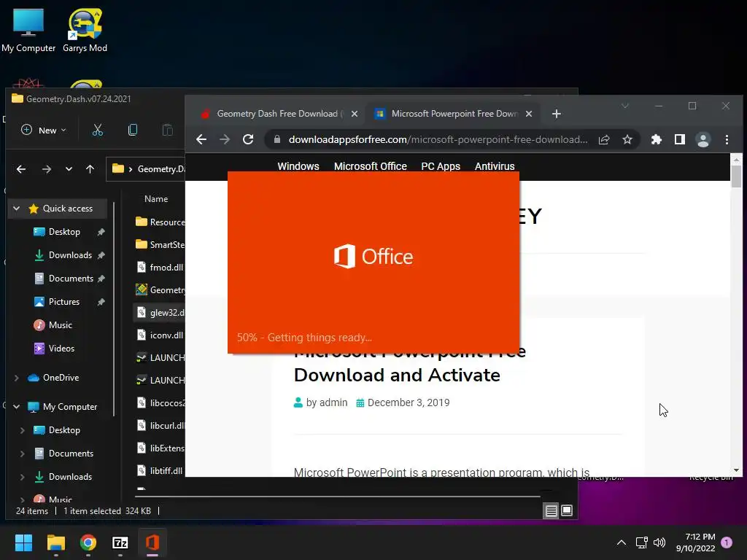Screen dimensions: 747x560
Task: Go back in File Explorer navigation
Action: (x=21, y=169)
